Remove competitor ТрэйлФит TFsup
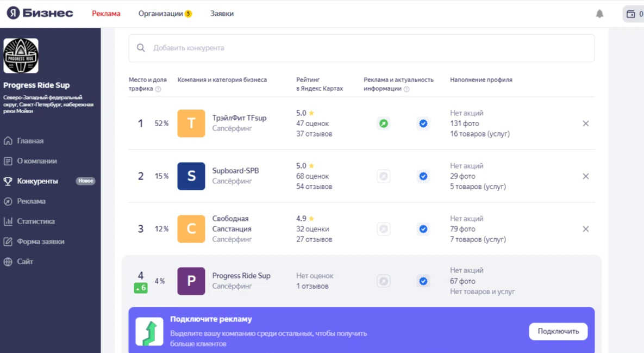This screenshot has width=644, height=353. pyautogui.click(x=586, y=123)
